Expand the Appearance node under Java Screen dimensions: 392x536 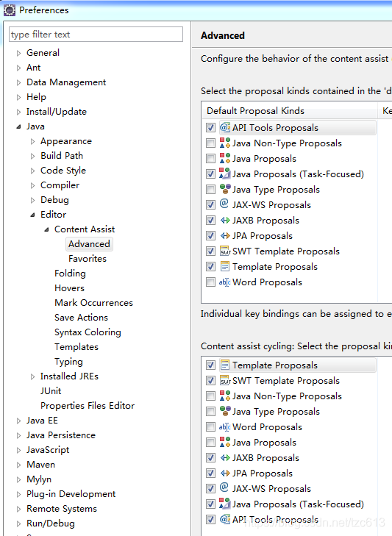coord(33,141)
